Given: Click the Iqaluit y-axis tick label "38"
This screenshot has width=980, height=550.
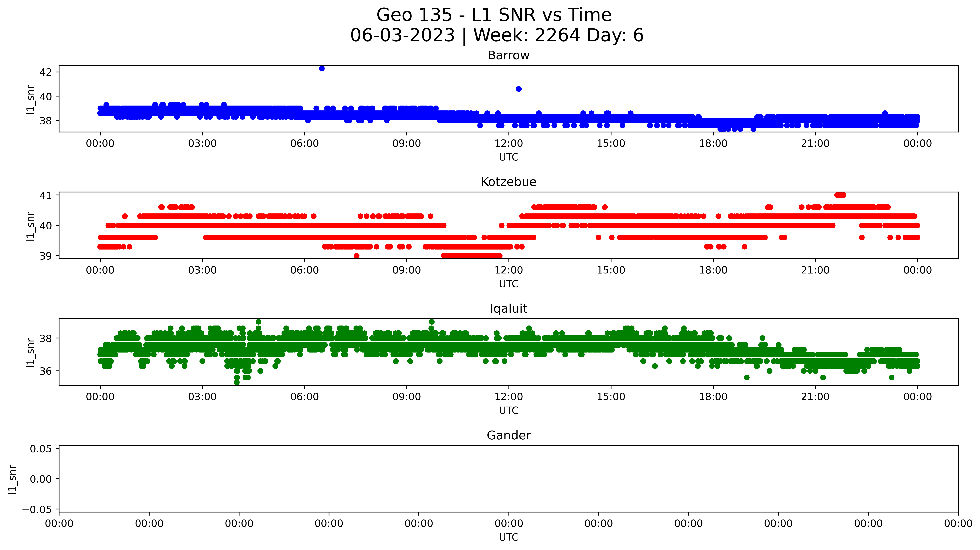Looking at the screenshot, I should 46,338.
